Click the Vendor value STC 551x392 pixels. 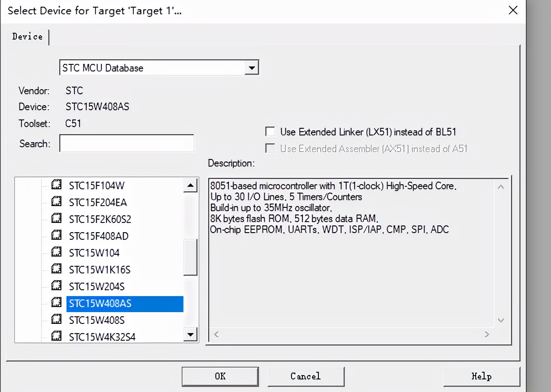pos(74,90)
